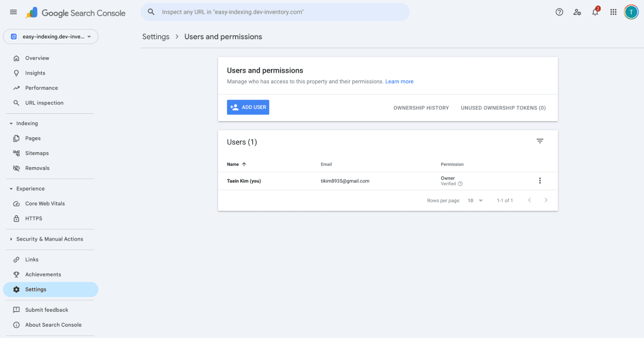Change the rows per page dropdown
Screen dimensions: 644x338
(x=475, y=200)
